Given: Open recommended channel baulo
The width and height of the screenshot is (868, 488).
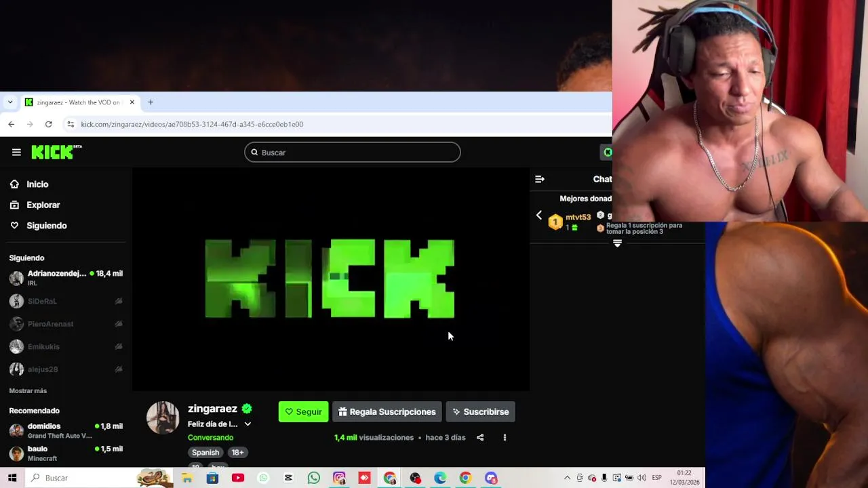Looking at the screenshot, I should (66, 453).
